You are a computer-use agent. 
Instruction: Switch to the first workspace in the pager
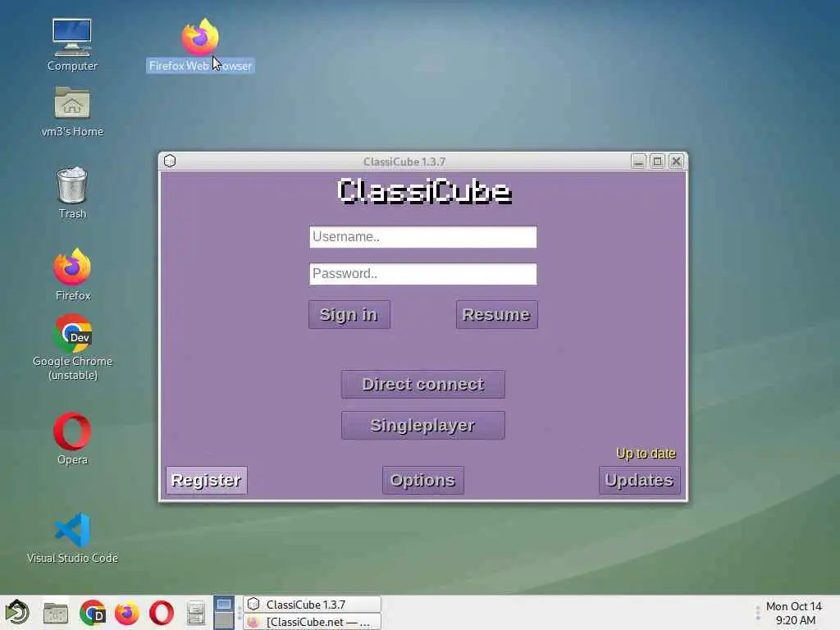click(x=224, y=605)
